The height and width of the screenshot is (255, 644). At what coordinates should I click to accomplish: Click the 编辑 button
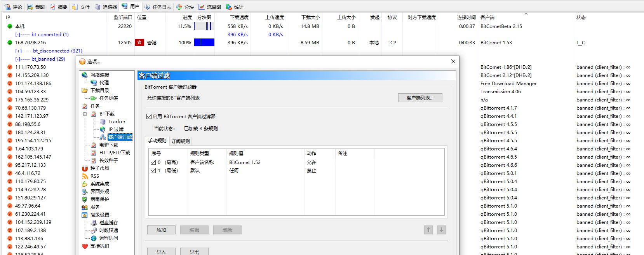click(x=194, y=230)
